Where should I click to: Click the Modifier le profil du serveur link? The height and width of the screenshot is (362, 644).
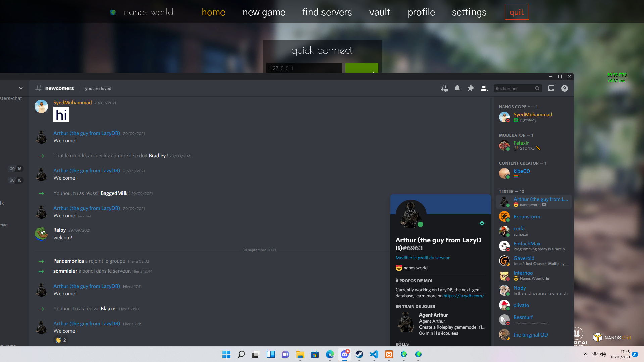tap(422, 258)
